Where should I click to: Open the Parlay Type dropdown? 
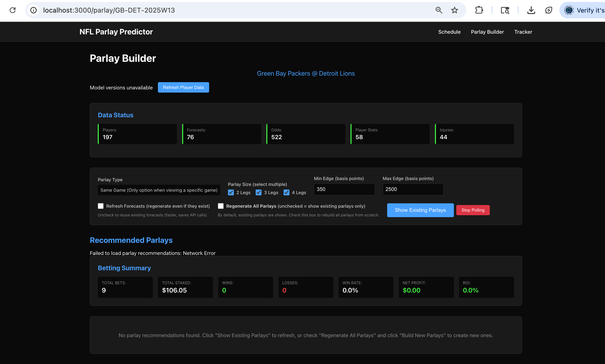click(159, 190)
